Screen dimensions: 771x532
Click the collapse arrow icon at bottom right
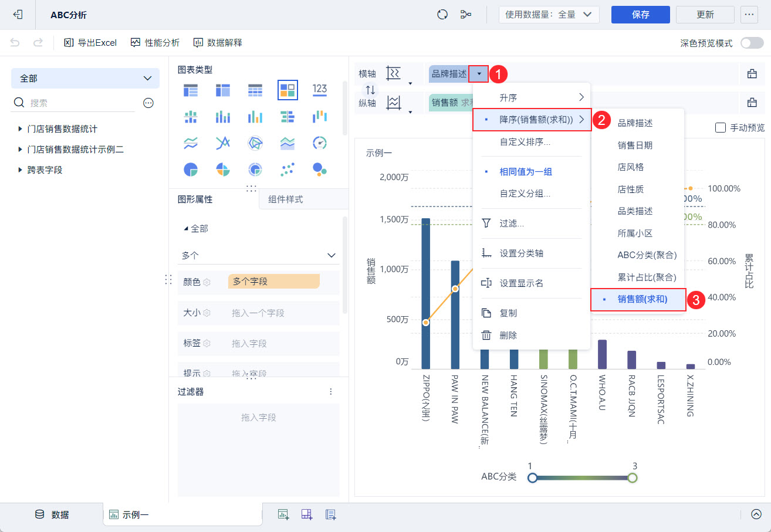point(756,514)
